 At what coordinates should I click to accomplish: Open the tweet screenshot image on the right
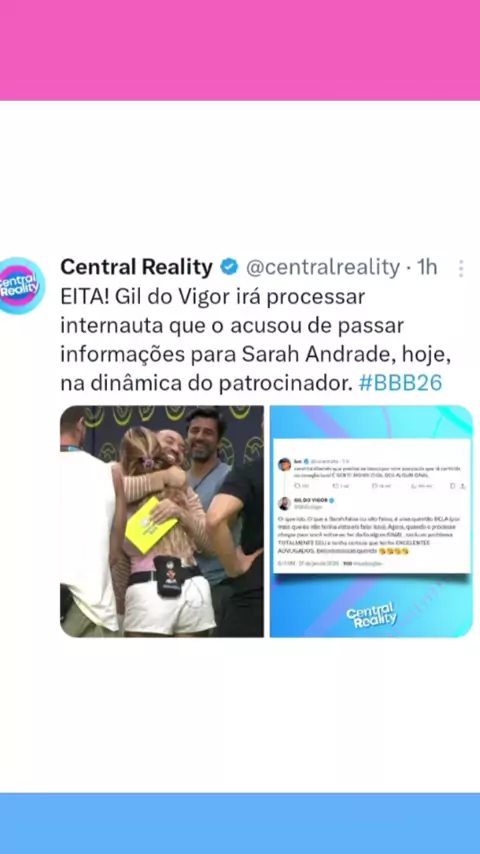click(x=372, y=521)
